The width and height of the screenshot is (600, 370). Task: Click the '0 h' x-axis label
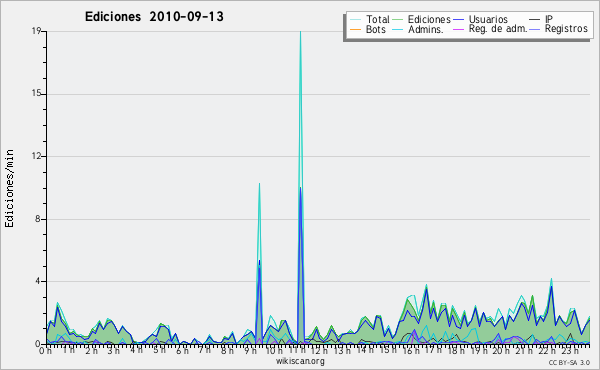tap(45, 350)
